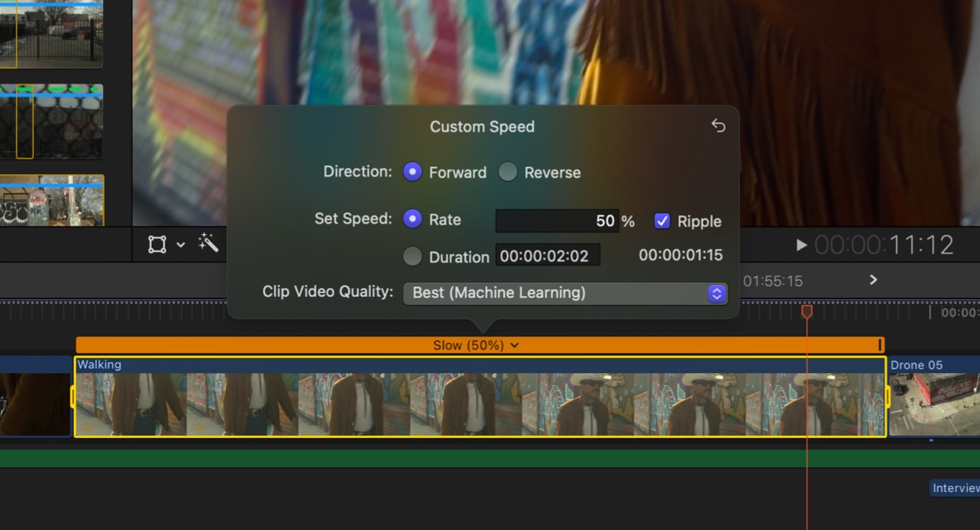This screenshot has height=530, width=980.
Task: Click the Rate percentage input field
Action: 557,221
